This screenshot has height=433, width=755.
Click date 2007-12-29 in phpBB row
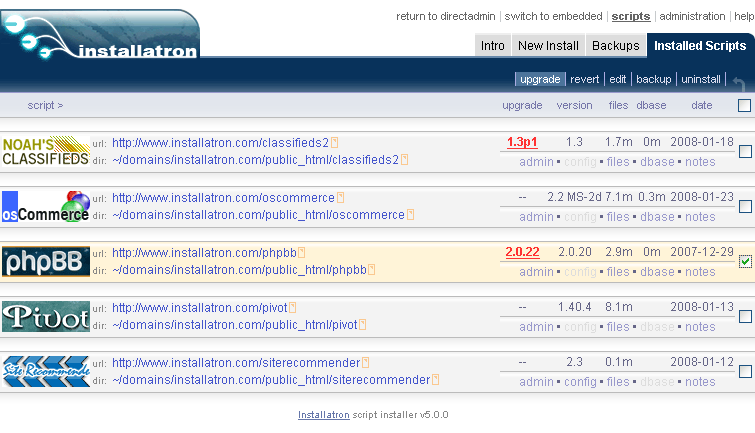coord(702,252)
